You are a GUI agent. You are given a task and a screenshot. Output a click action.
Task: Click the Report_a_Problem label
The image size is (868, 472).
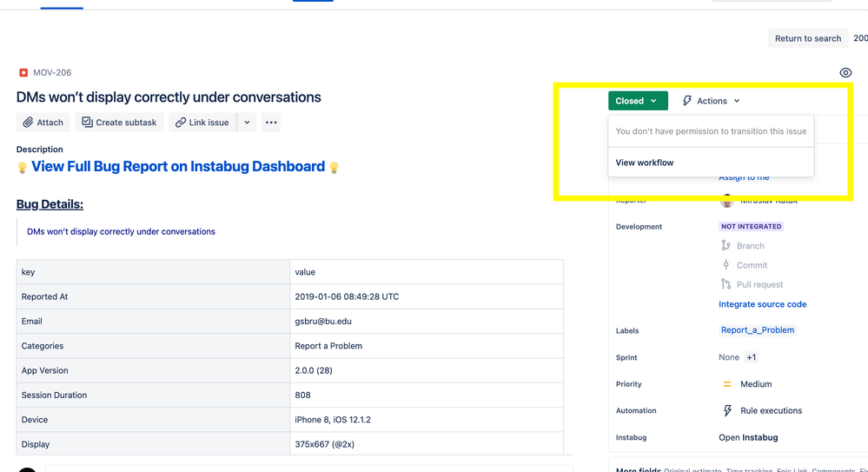pos(758,330)
